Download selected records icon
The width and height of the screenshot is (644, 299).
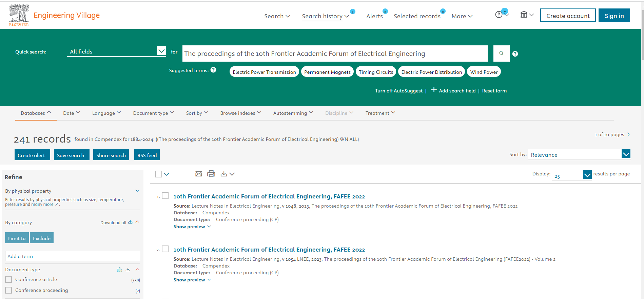point(224,174)
